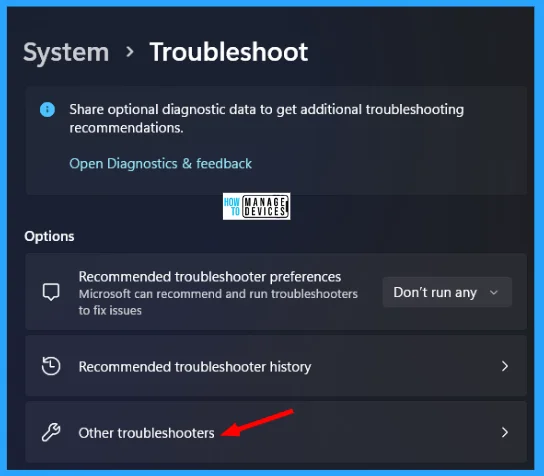This screenshot has width=544, height=476.
Task: Open the Don't run any dropdown
Action: click(447, 292)
